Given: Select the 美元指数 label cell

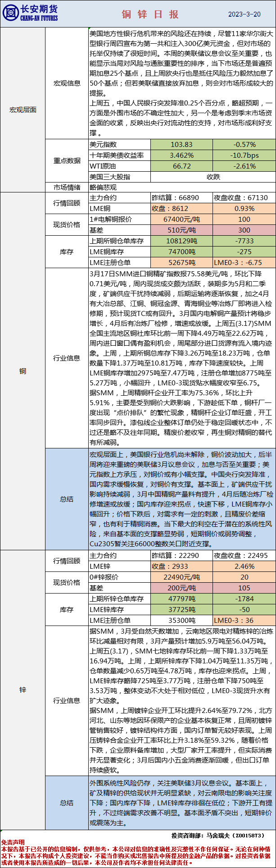Looking at the screenshot, I should pos(119,145).
